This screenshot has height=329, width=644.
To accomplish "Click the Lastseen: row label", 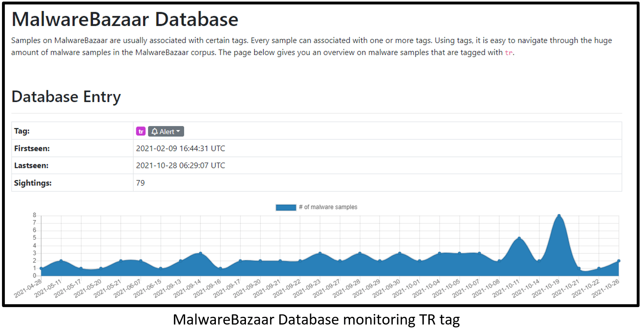I will 31,166.
